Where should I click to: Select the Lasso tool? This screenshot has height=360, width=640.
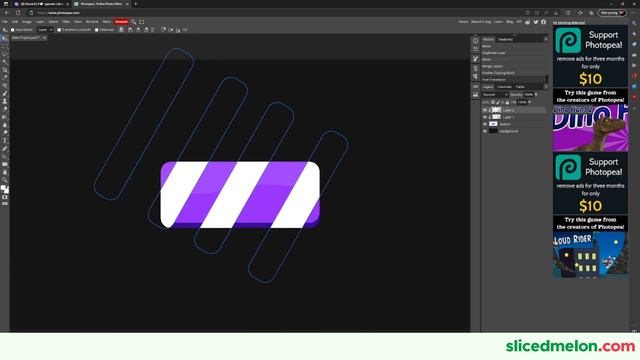pos(4,54)
